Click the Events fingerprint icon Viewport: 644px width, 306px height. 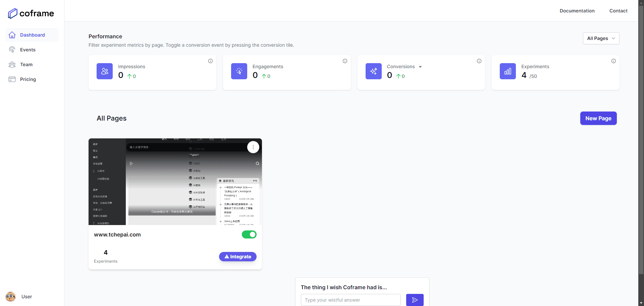click(12, 50)
